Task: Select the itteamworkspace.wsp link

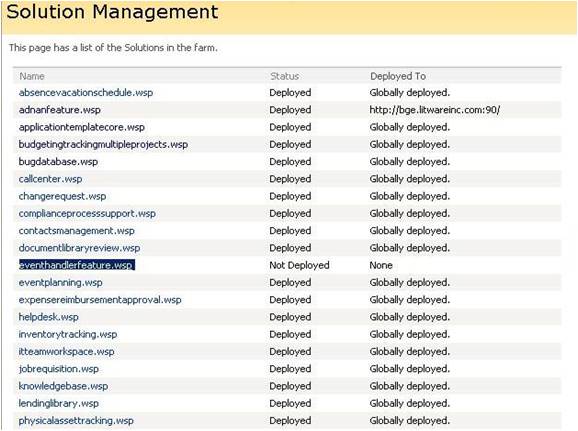Action: tap(67, 352)
